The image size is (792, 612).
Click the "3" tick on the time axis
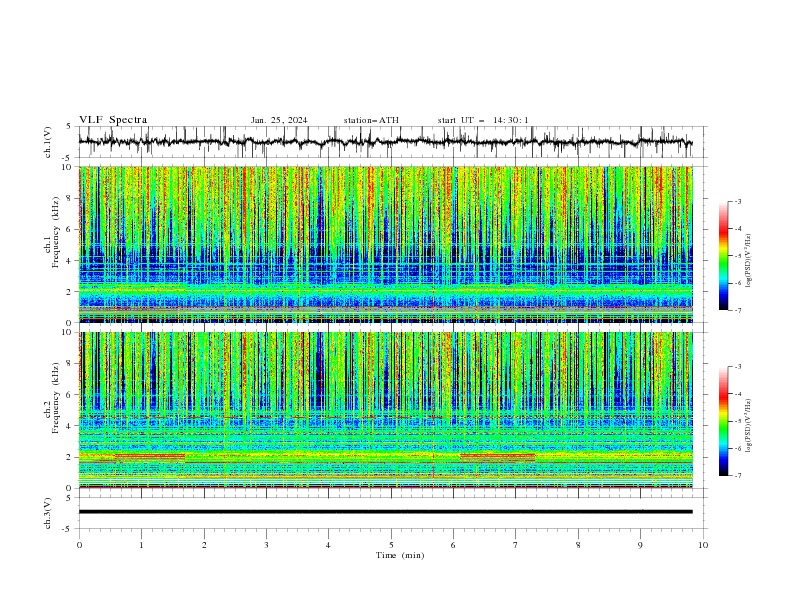[x=266, y=545]
